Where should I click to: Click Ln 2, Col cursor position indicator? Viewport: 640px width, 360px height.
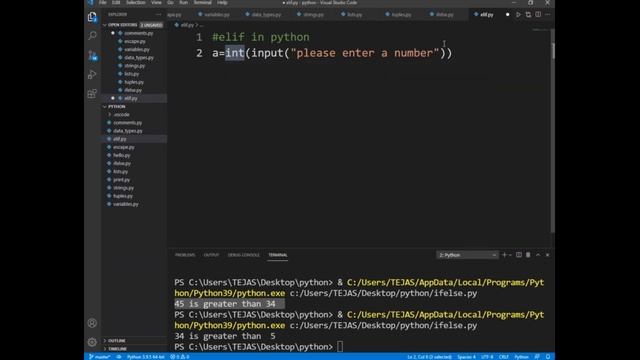pyautogui.click(x=429, y=357)
